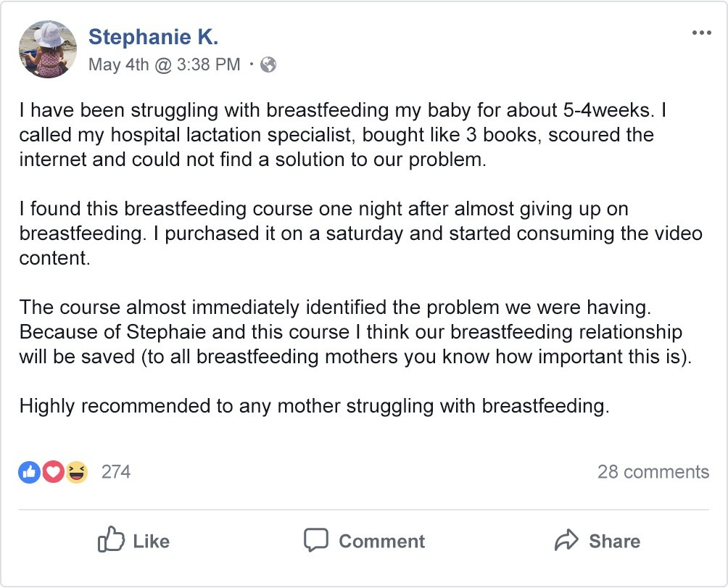Click the globe public audience icon
Viewport: 728px width, 588px height.
[x=268, y=65]
